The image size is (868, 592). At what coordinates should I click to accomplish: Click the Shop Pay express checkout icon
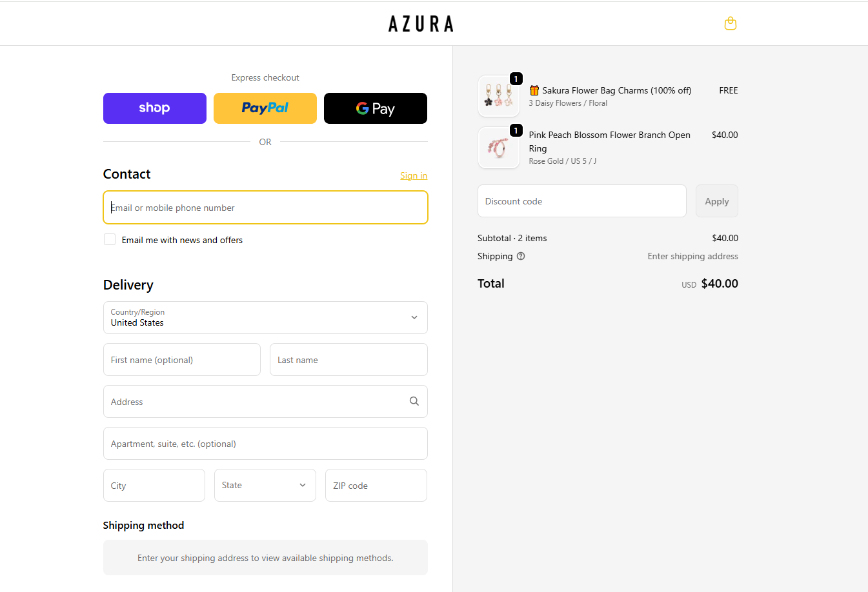[154, 108]
